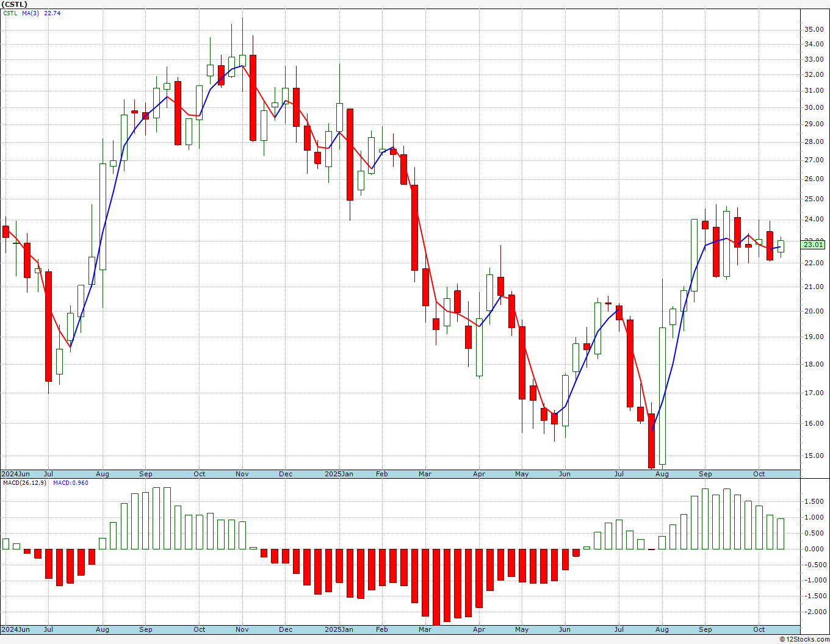Click the MA(3) indicator label

click(31, 13)
